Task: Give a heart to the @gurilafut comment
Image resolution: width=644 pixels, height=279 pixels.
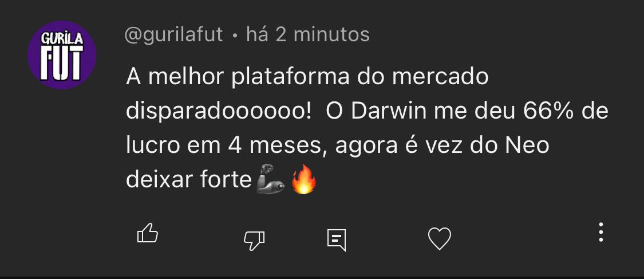Action: point(440,239)
